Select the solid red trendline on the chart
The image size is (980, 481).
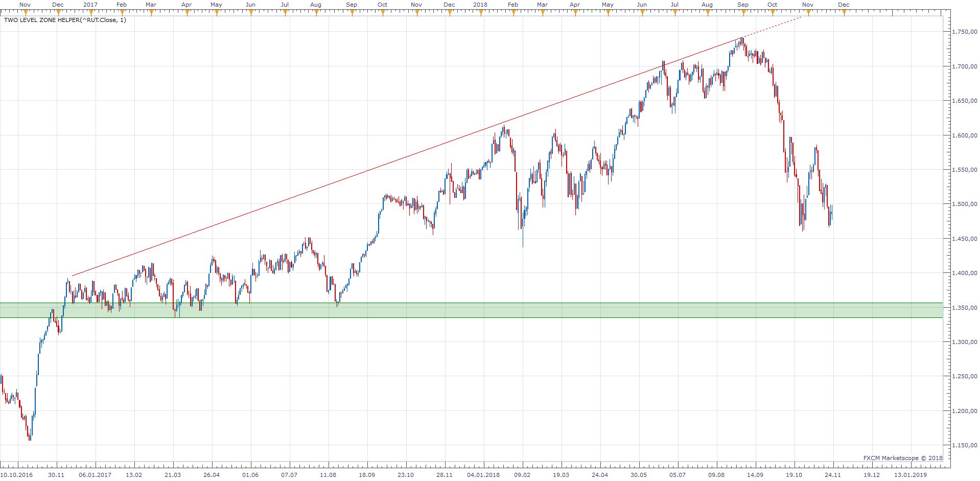(406, 157)
